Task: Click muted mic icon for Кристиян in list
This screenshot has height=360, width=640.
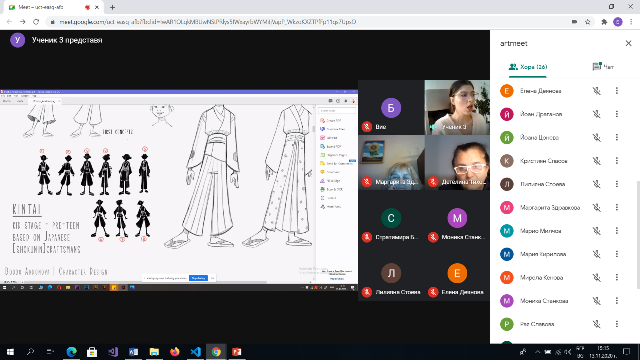Action: pos(596,161)
